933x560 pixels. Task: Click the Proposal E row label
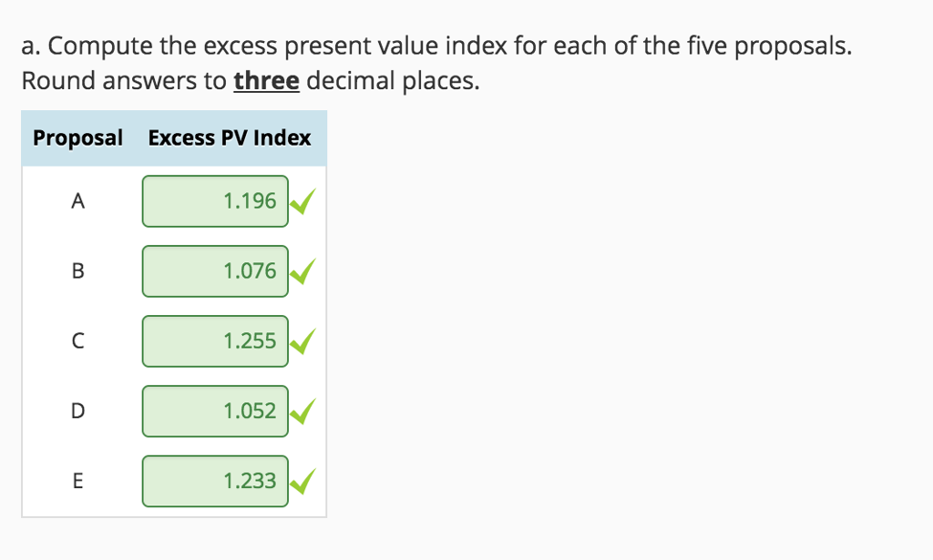77,481
